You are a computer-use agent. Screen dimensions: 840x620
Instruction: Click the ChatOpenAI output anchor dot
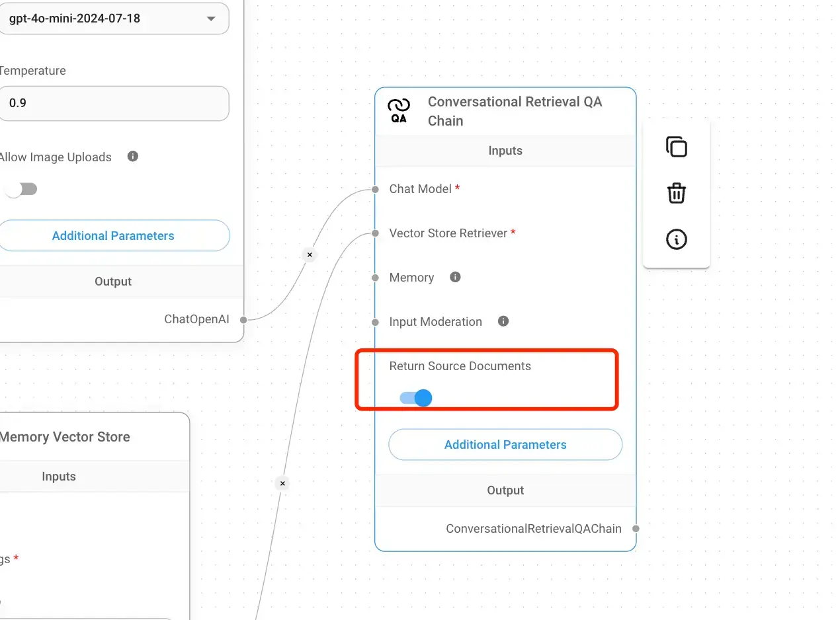pos(243,319)
